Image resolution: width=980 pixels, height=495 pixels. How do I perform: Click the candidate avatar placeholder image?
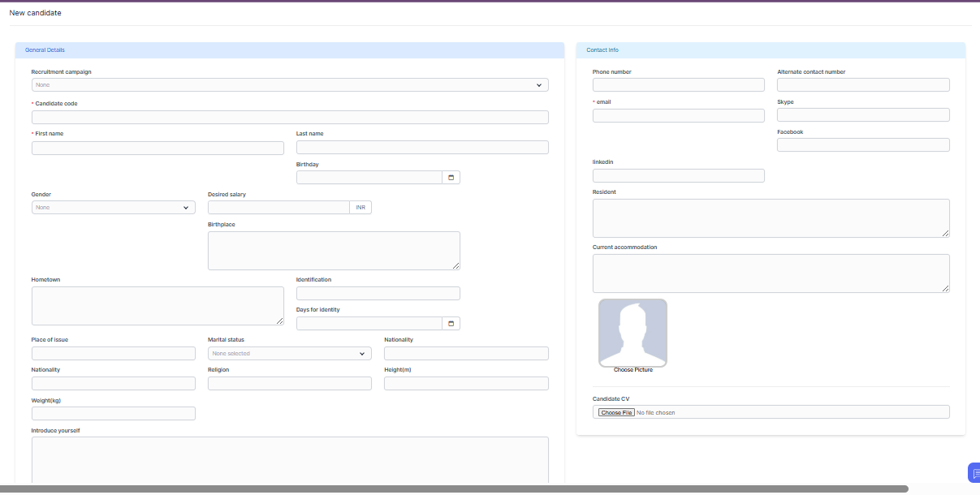[632, 333]
